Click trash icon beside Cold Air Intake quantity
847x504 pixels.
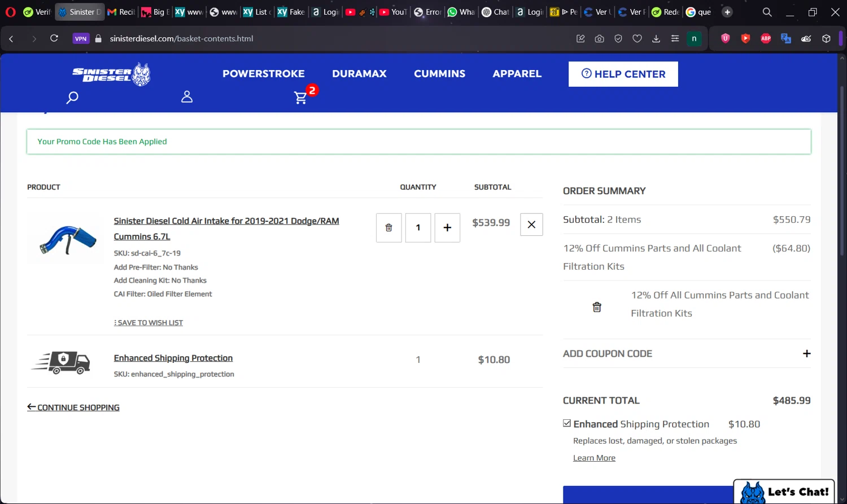(389, 227)
